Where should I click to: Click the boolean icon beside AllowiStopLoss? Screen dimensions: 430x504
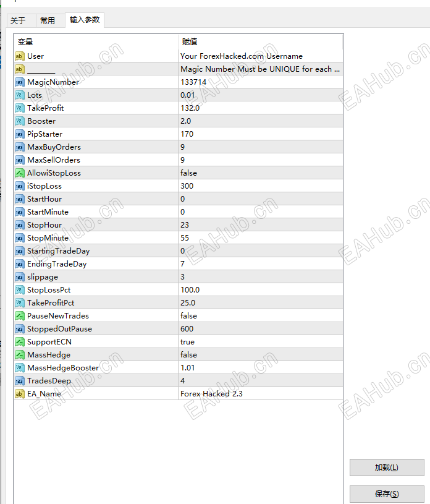(20, 173)
